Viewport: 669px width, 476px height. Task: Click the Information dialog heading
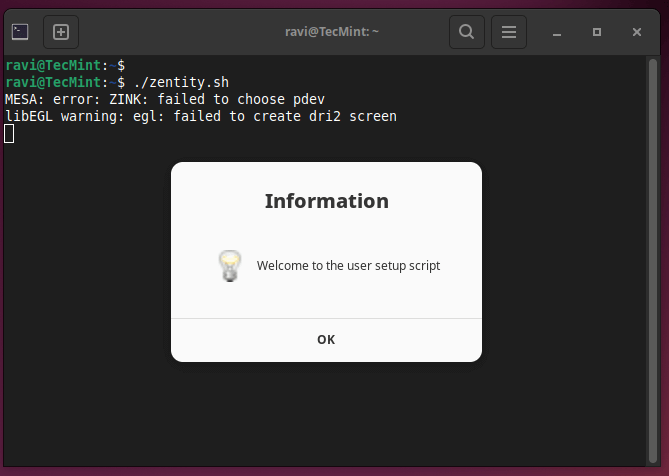(x=326, y=201)
